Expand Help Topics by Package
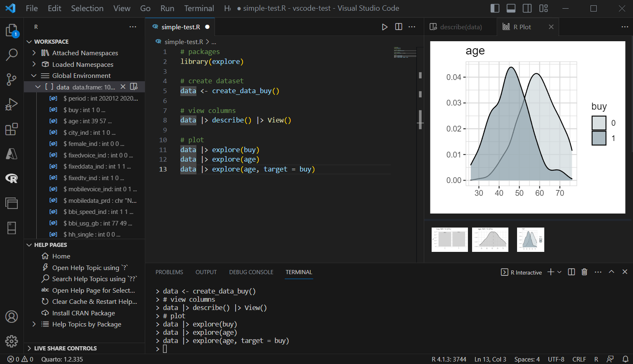633x364 pixels. 34,324
